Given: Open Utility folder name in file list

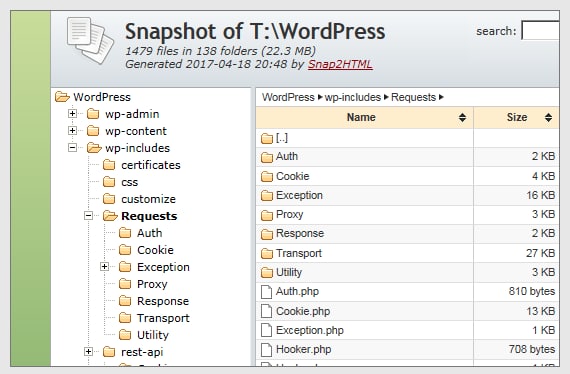Looking at the screenshot, I should pyautogui.click(x=289, y=272).
